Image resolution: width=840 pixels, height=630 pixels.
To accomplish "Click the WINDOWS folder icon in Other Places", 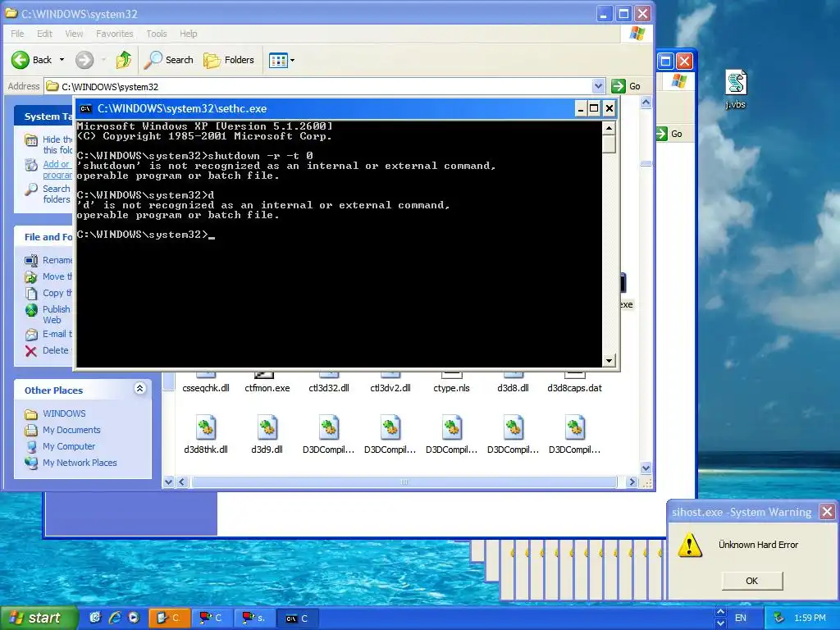I will click(31, 414).
